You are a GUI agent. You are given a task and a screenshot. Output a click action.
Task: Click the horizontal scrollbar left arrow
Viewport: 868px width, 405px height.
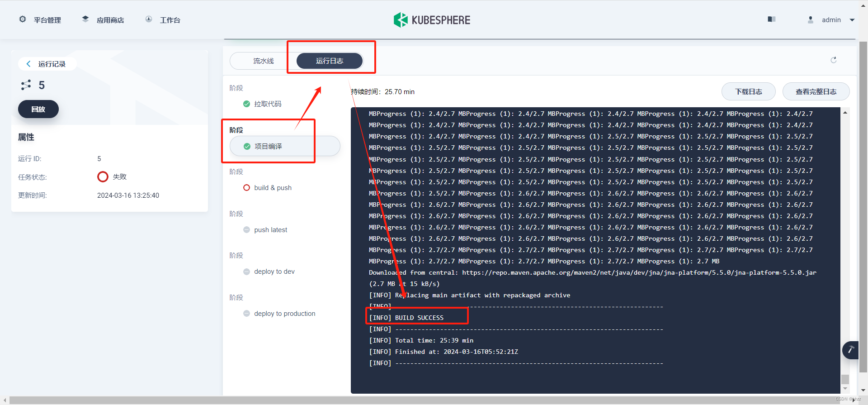tap(4, 400)
